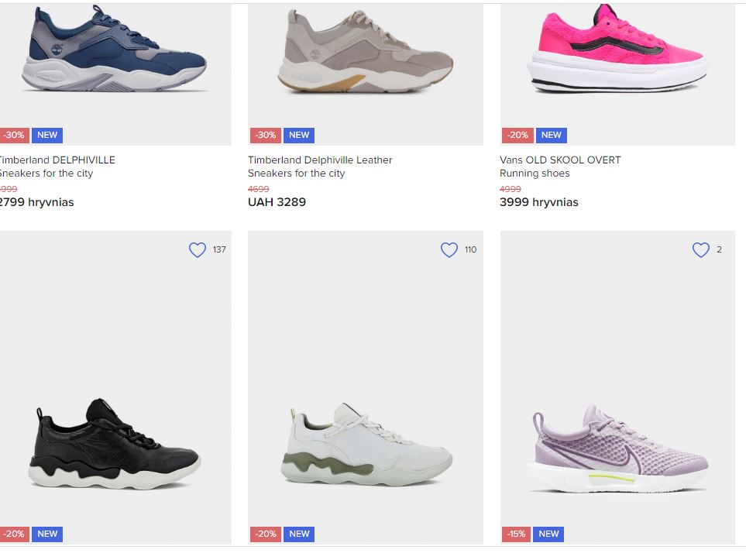
Task: Click the NEW badge on the pink Vans shoe
Action: tap(551, 135)
